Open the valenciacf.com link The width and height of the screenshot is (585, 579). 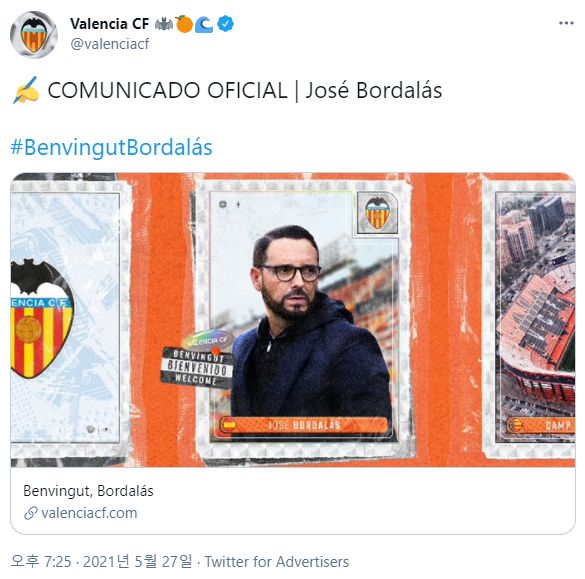point(89,513)
